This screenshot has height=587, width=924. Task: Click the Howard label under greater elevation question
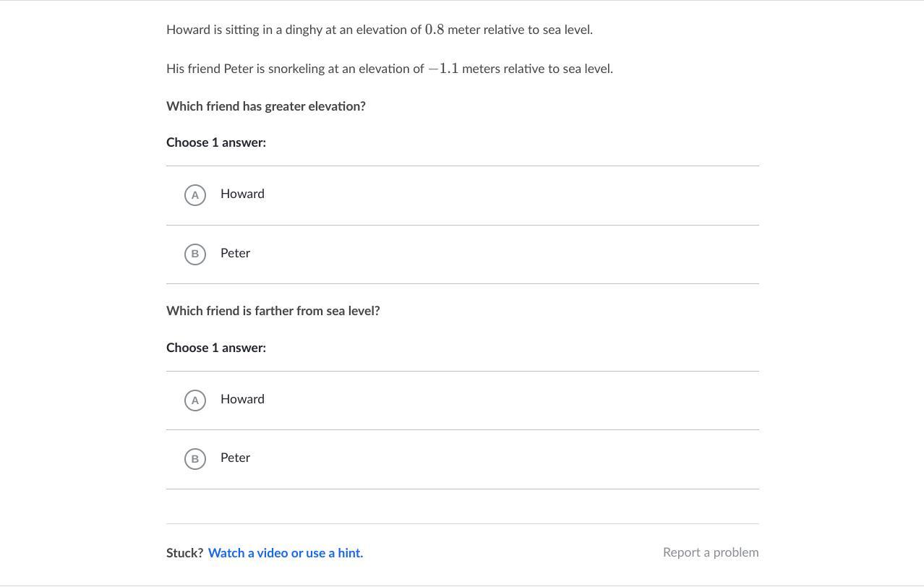(x=242, y=194)
